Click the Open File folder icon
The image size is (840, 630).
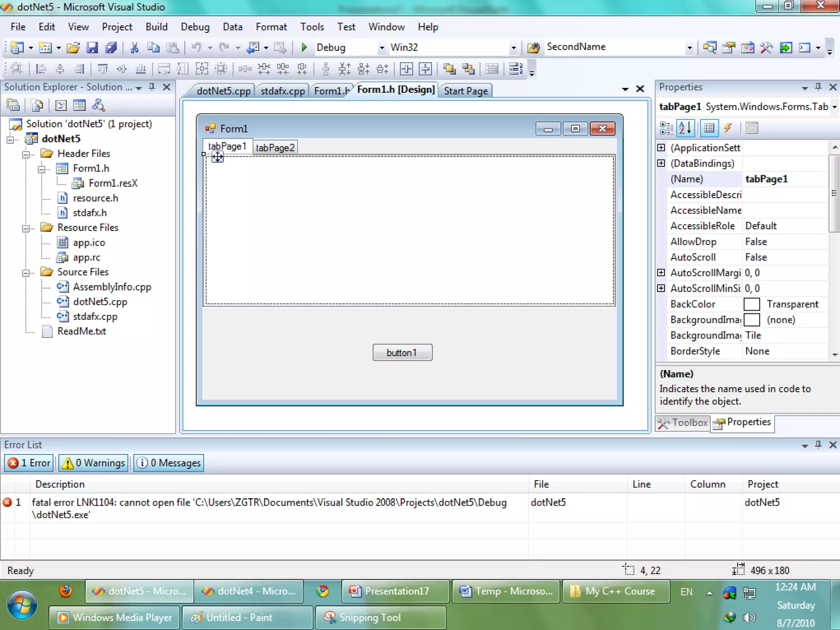click(x=73, y=48)
